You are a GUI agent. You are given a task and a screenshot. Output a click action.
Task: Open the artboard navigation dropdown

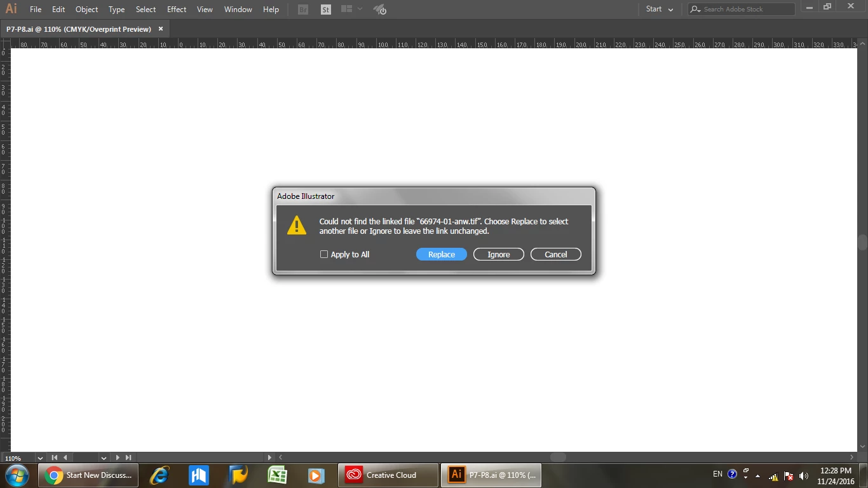point(104,457)
